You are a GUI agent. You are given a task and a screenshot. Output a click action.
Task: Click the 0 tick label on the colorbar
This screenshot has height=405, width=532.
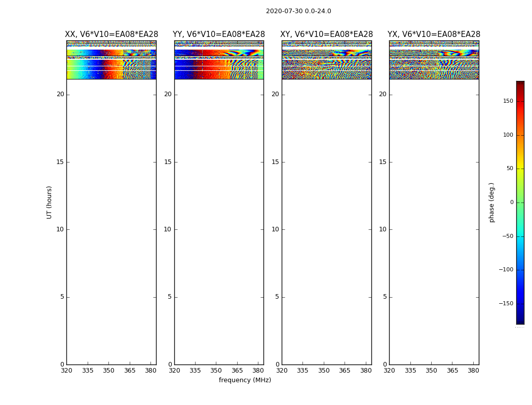511,202
